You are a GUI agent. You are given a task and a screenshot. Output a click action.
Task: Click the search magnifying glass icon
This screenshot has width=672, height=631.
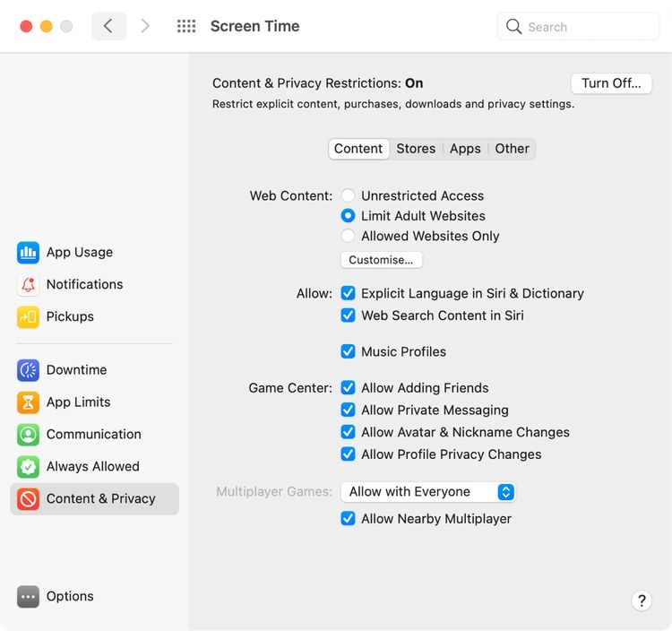pyautogui.click(x=513, y=27)
